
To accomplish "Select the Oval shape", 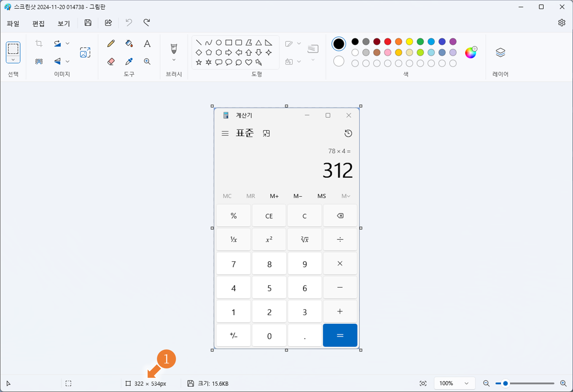I will (x=219, y=43).
